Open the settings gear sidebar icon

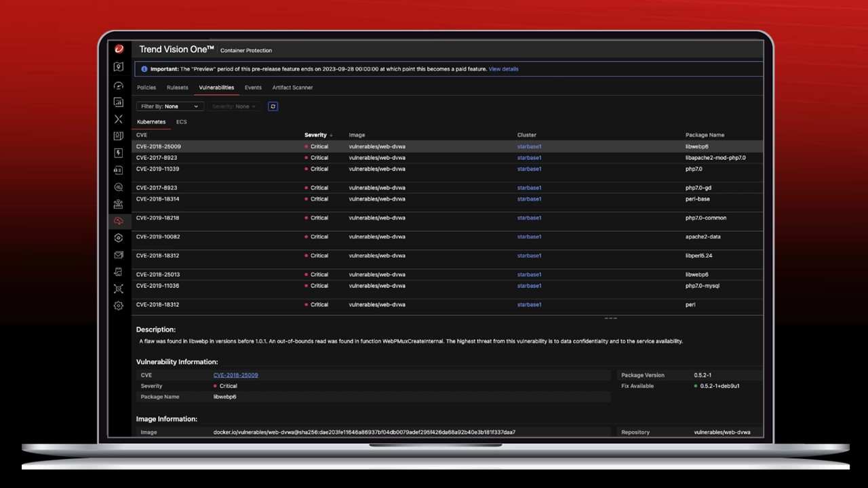[x=119, y=306]
